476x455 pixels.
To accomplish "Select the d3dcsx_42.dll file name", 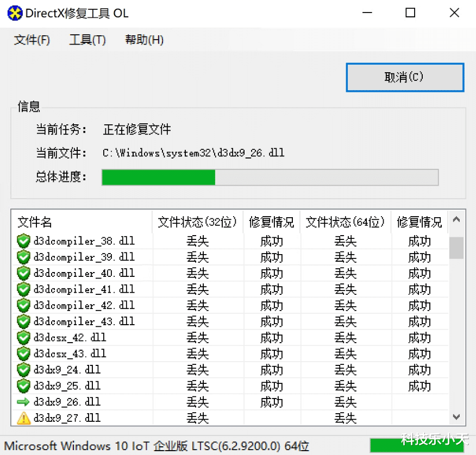I will (70, 338).
